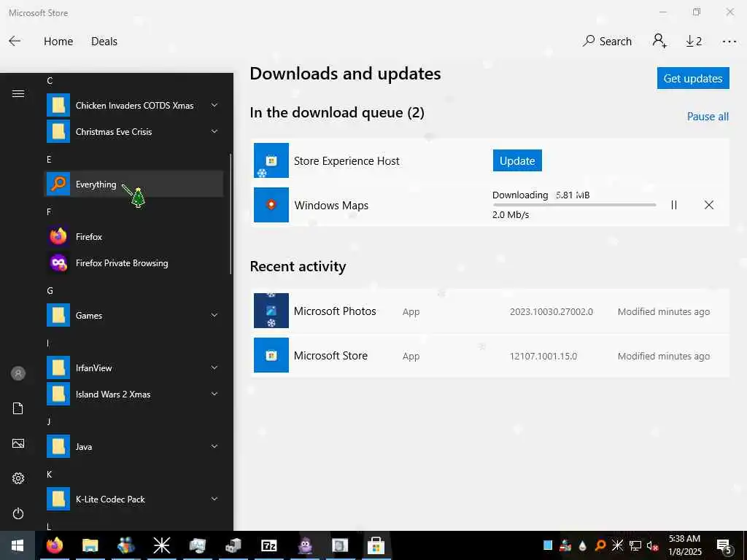
Task: Open the user account icon in Start
Action: (18, 373)
